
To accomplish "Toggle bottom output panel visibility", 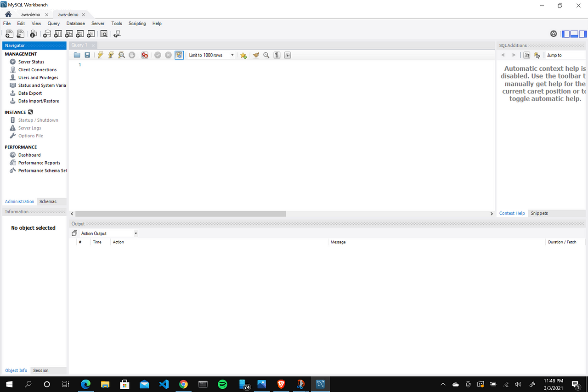I will coord(574,34).
